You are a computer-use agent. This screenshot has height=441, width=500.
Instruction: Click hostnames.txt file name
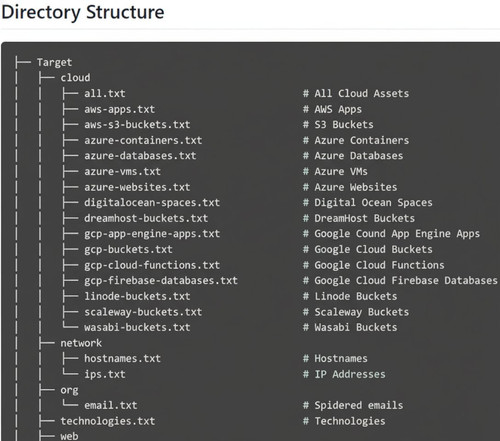[x=122, y=358]
